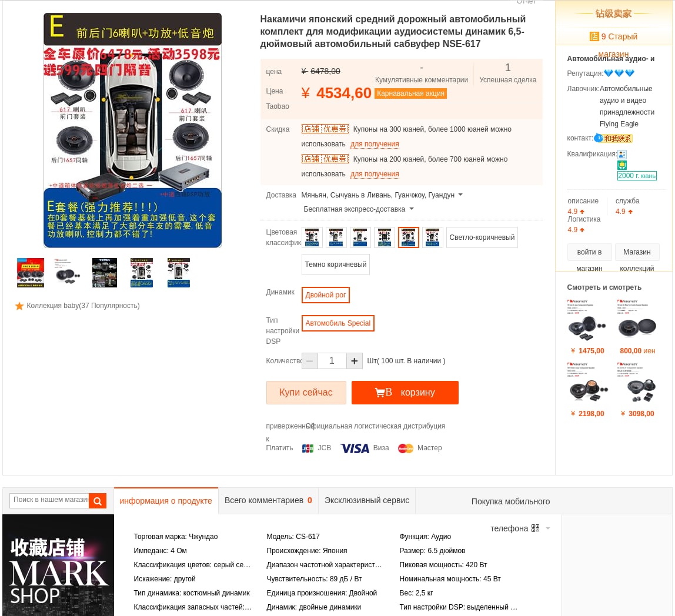This screenshot has width=675, height=616.
Task: Expand the mobile purchase dropdown arrow
Action: (548, 528)
